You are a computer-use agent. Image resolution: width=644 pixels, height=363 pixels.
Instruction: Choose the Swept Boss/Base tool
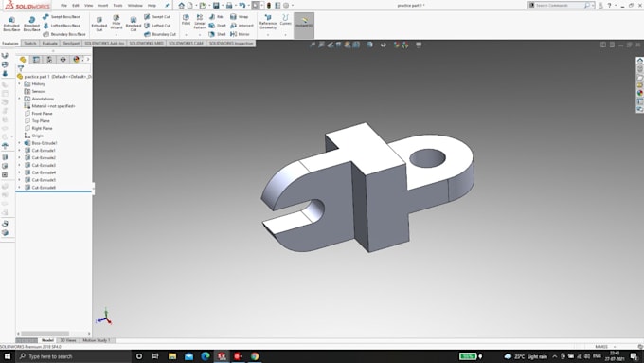(62, 17)
